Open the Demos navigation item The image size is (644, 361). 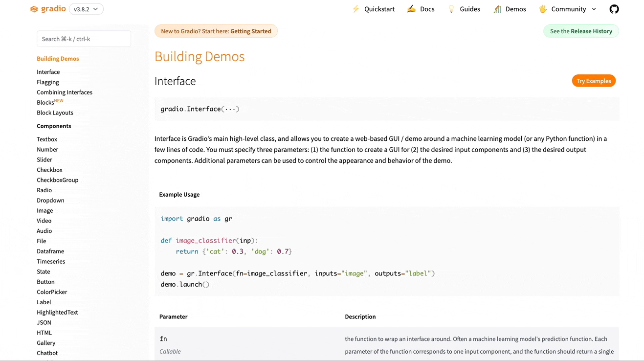pos(515,9)
